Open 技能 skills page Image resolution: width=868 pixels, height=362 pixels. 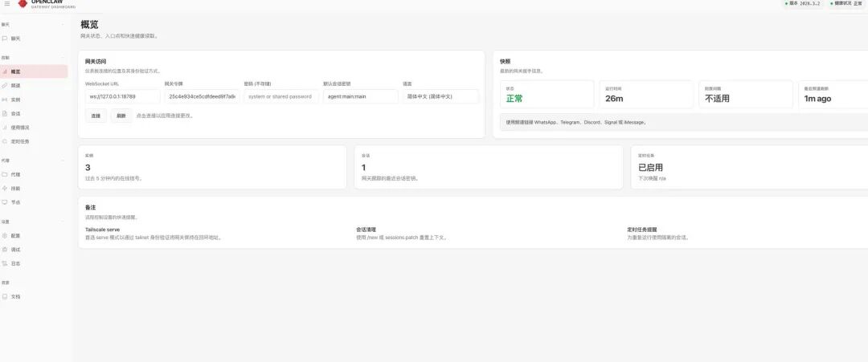(15, 188)
